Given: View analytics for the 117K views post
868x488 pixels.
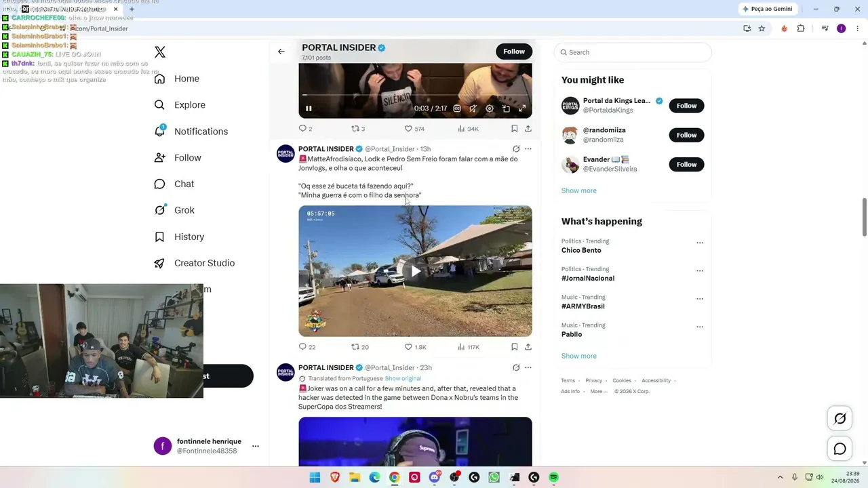Looking at the screenshot, I should point(469,347).
